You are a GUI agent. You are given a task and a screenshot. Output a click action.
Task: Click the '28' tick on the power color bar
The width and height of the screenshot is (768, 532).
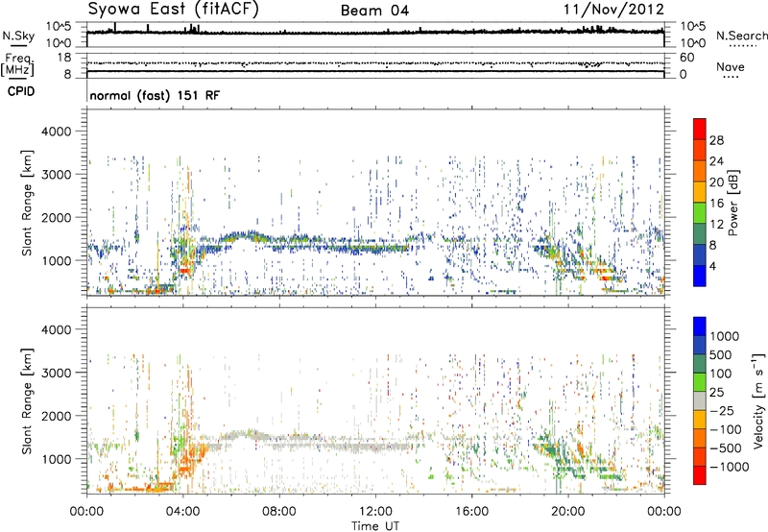(716, 140)
